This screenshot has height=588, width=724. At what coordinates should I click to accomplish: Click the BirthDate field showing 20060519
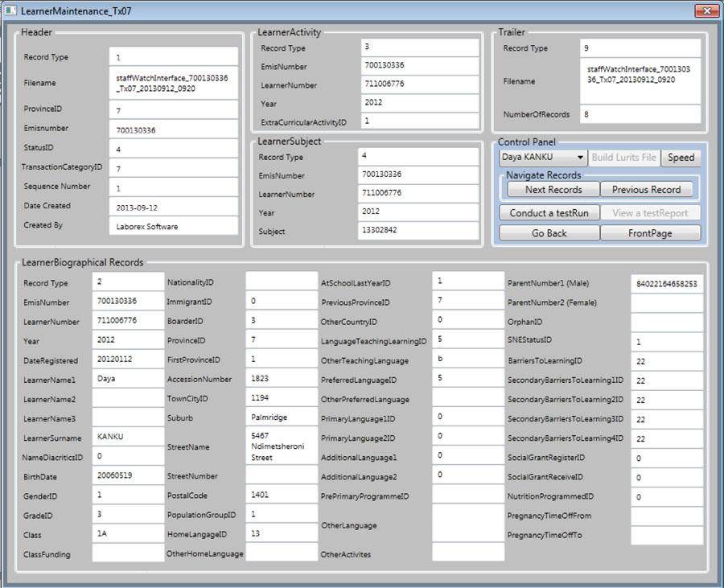pos(128,476)
